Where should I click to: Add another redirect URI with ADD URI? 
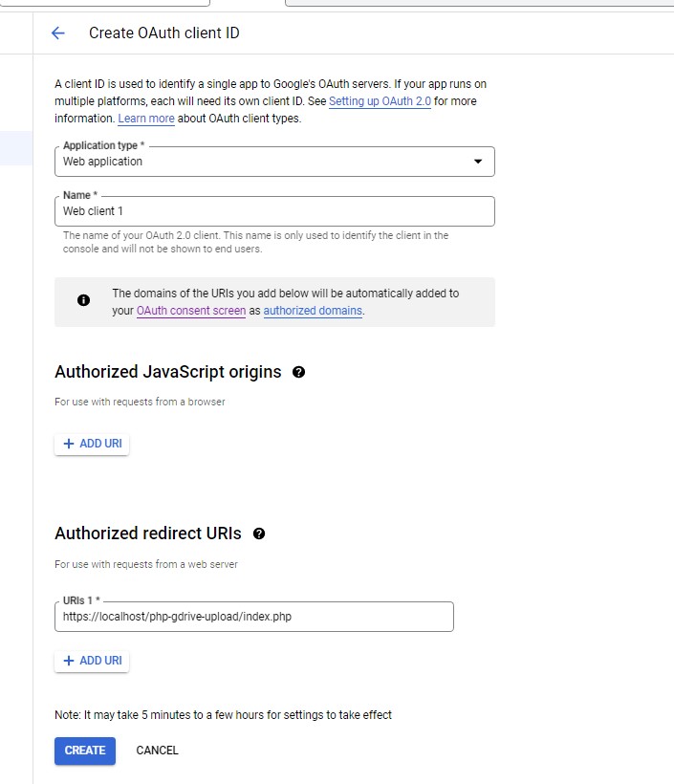tap(92, 661)
